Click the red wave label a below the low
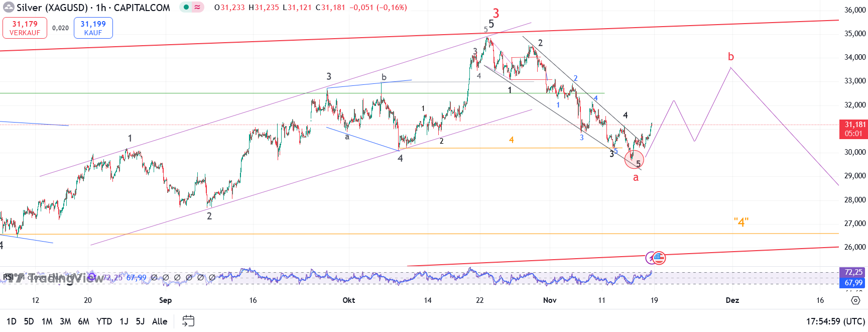Screen dimensions: 868x332 point(636,177)
